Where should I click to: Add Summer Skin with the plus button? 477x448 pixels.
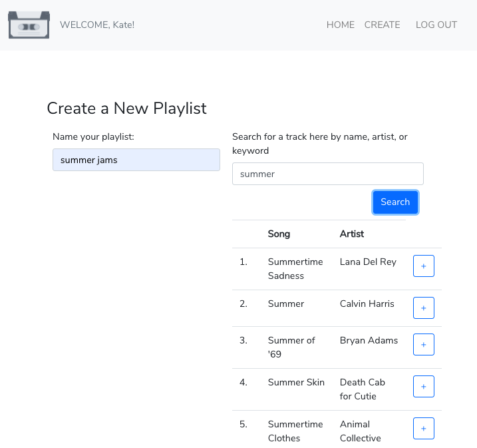click(x=424, y=387)
